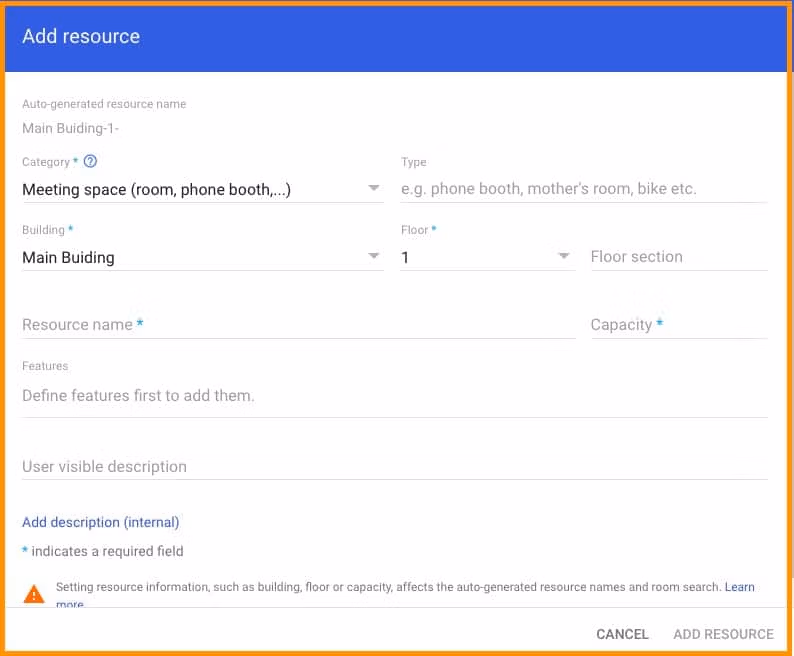Open the Add description (internal) link
This screenshot has height=656, width=794.
(100, 522)
